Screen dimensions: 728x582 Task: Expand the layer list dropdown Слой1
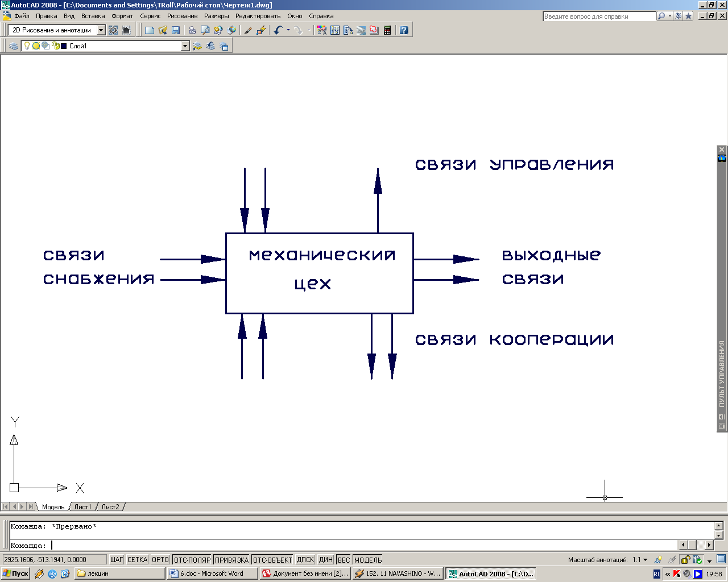click(185, 46)
